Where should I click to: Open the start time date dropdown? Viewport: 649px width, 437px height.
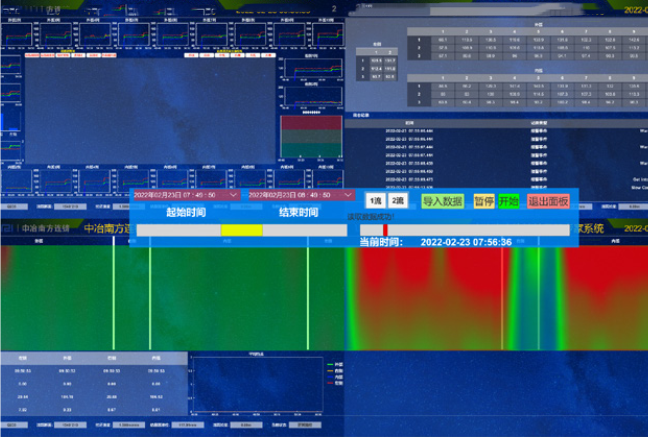point(180,195)
